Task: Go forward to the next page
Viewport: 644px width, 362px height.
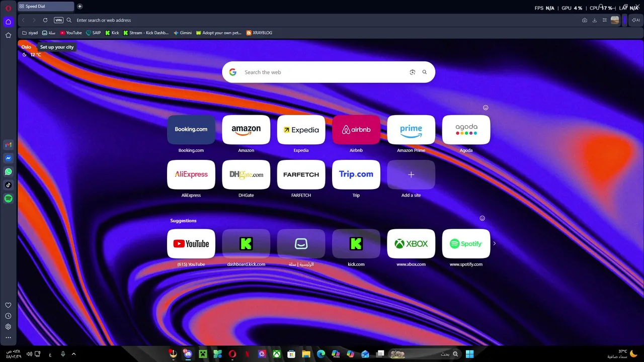Action: [x=34, y=20]
